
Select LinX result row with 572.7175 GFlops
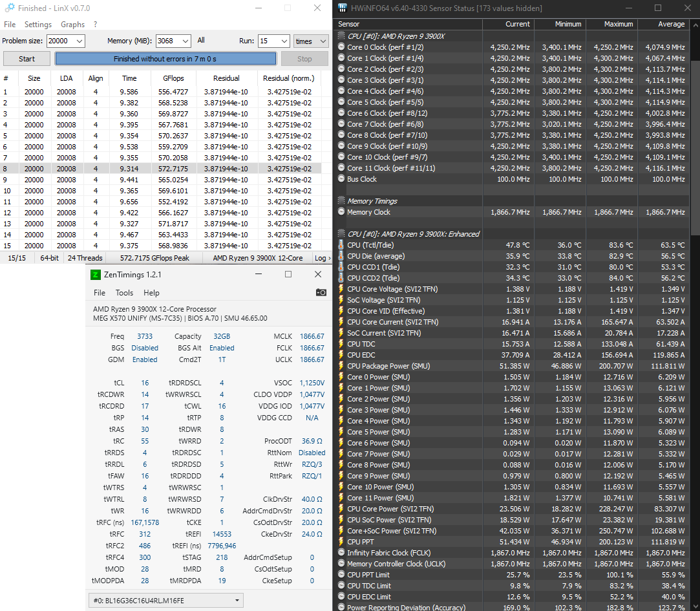point(161,169)
